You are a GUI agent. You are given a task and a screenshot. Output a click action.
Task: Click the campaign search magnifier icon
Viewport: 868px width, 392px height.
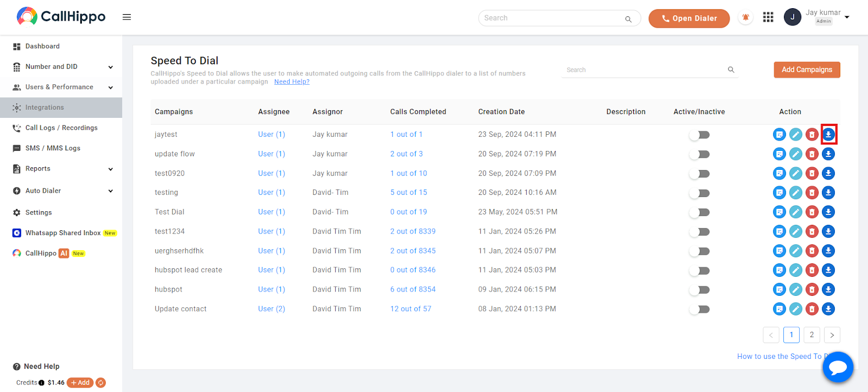731,69
